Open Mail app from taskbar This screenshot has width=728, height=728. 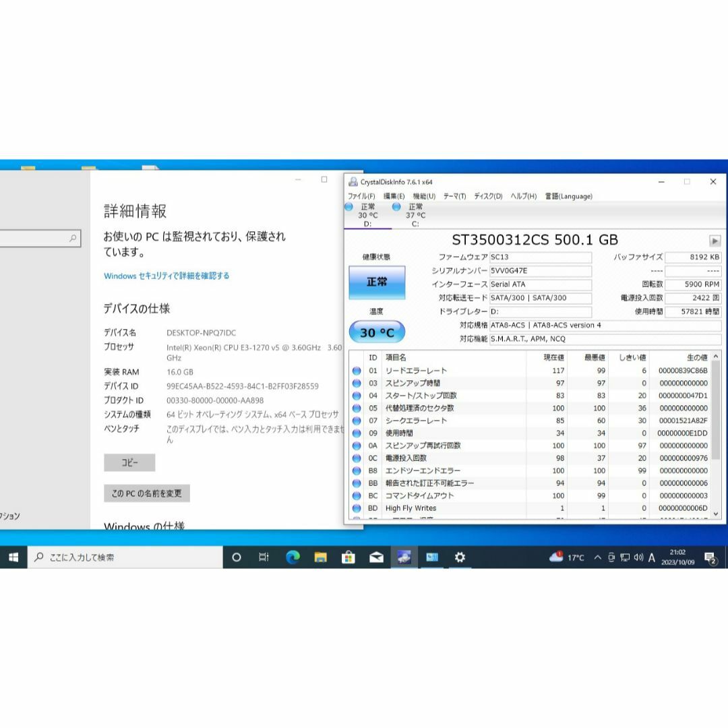[376, 557]
